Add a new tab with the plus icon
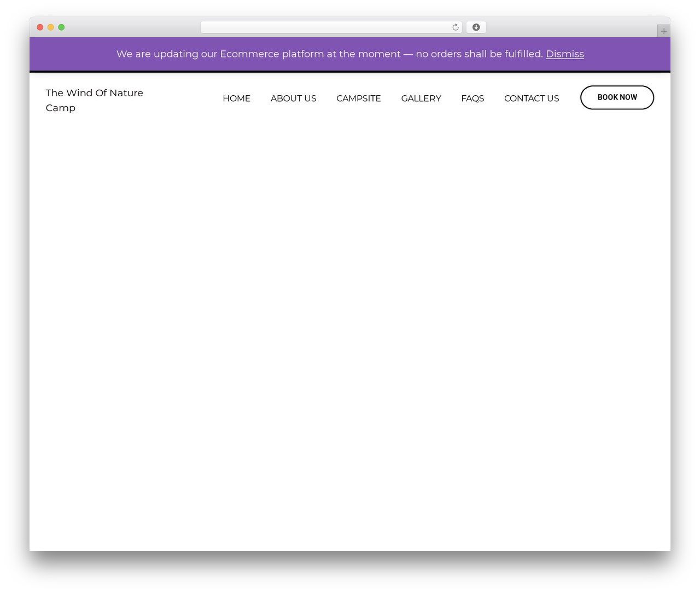This screenshot has width=700, height=593. tap(663, 31)
